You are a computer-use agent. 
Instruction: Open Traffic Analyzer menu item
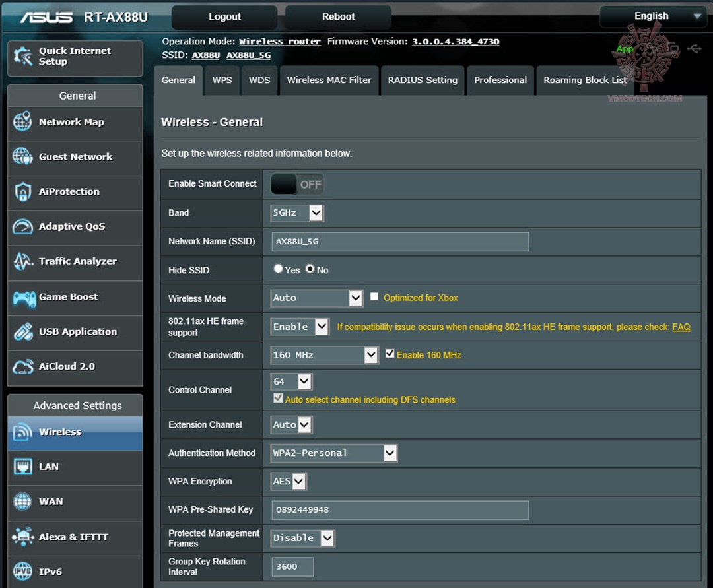click(x=75, y=263)
